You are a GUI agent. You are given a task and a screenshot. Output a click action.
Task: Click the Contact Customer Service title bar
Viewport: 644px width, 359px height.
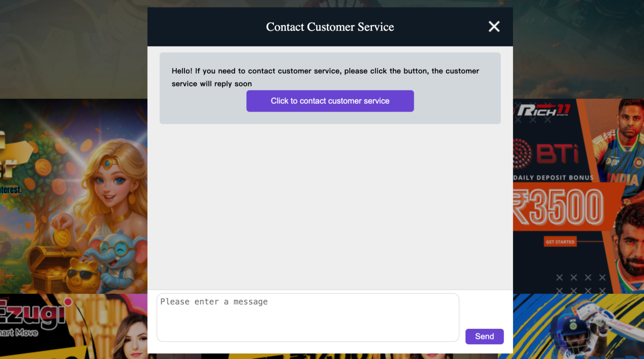[330, 27]
